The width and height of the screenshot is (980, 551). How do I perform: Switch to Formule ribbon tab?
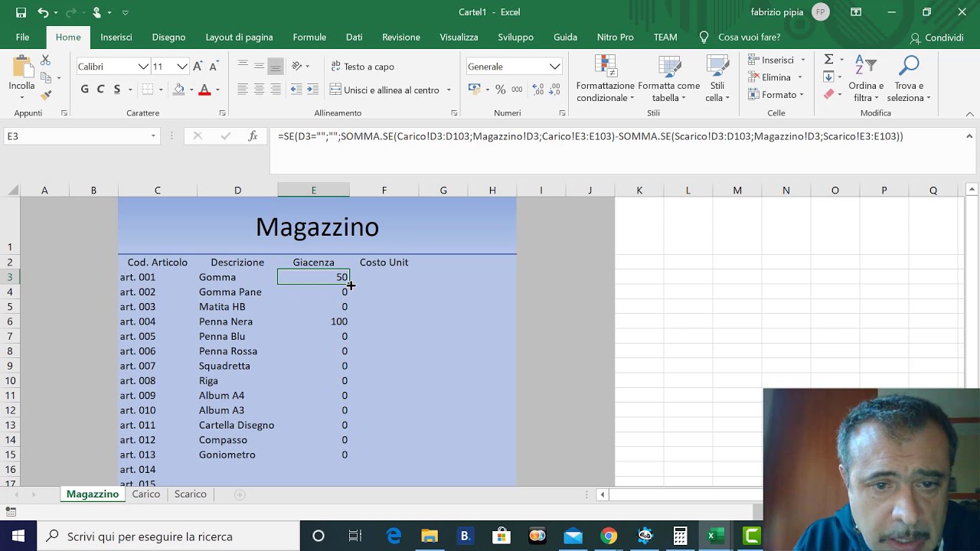[x=309, y=37]
